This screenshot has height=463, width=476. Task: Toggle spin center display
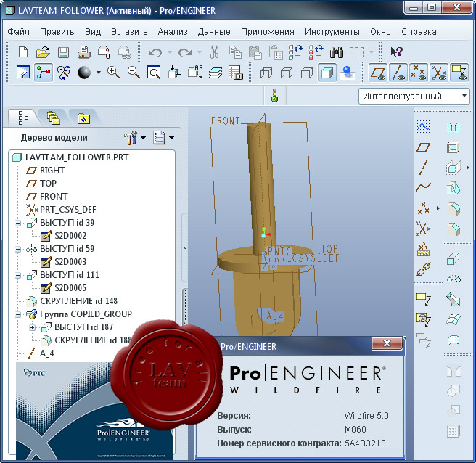click(x=44, y=73)
